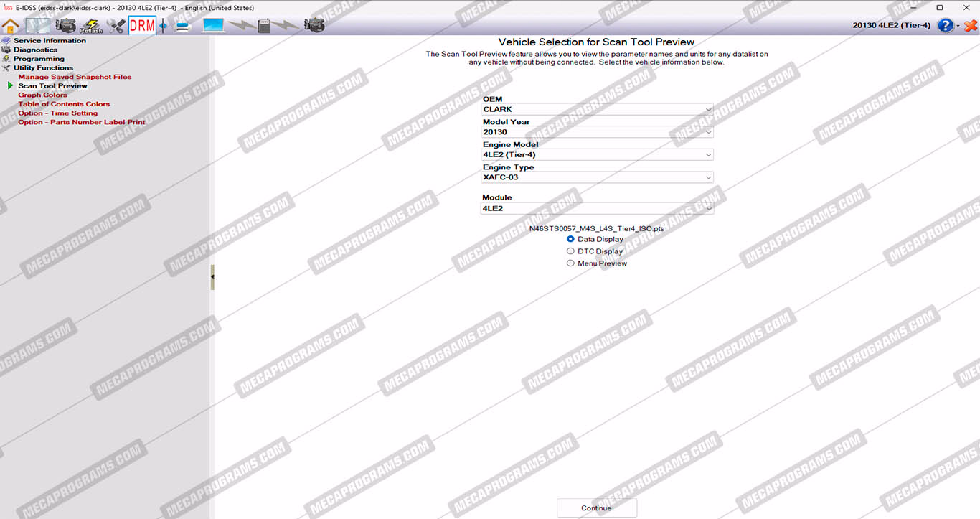Screen dimensions: 980x519
Task: Select the Data Display radio button
Action: (x=570, y=239)
